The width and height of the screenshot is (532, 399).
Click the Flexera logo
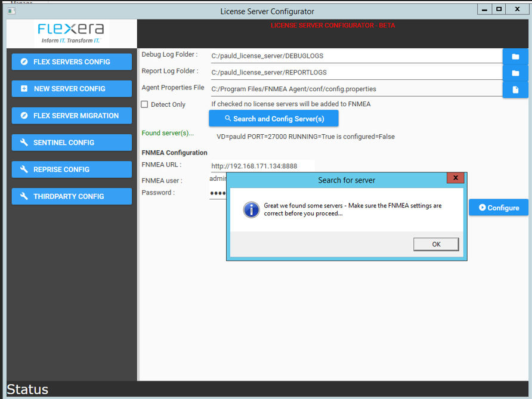point(71,33)
